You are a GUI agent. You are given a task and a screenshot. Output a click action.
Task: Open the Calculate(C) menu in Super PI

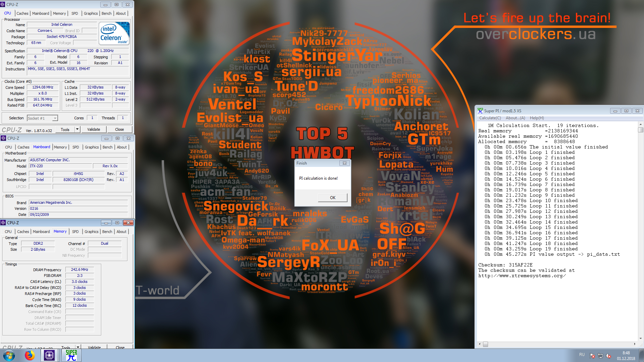(490, 118)
